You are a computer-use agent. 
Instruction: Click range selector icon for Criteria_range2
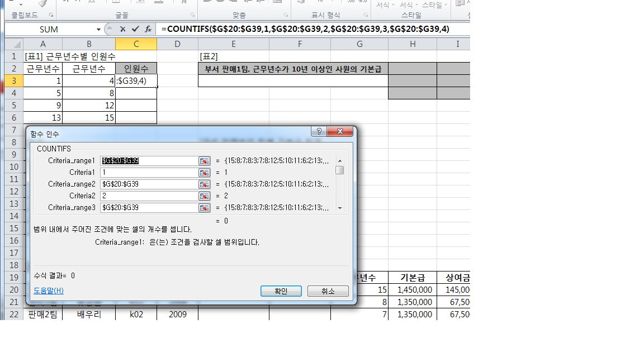[x=205, y=184]
